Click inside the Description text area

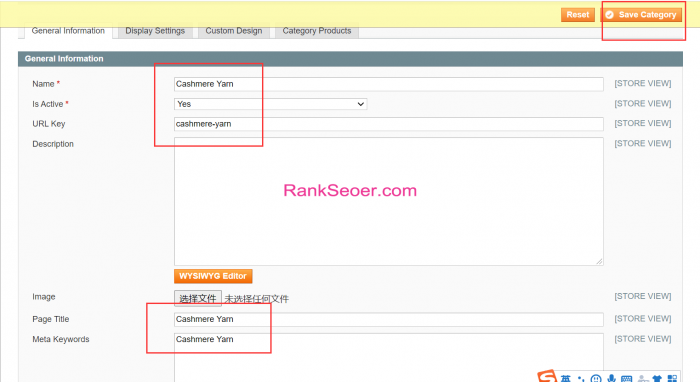point(388,201)
